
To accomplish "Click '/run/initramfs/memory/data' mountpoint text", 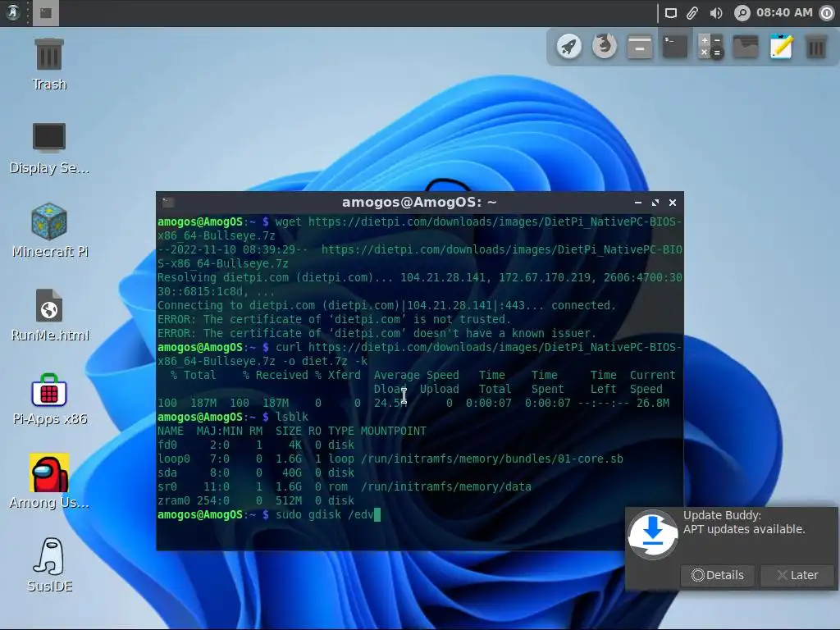I will click(446, 487).
